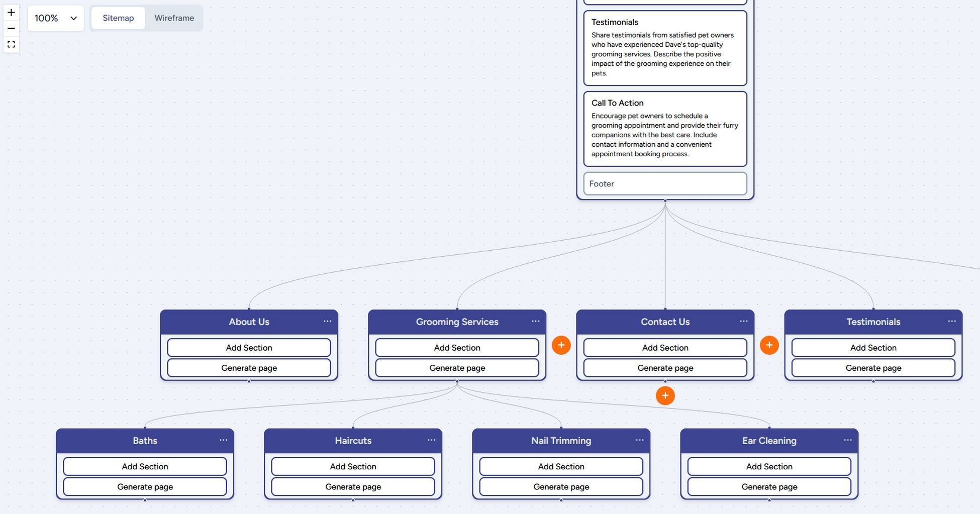Click the zoom in plus icon
The image size is (980, 514).
(x=11, y=13)
